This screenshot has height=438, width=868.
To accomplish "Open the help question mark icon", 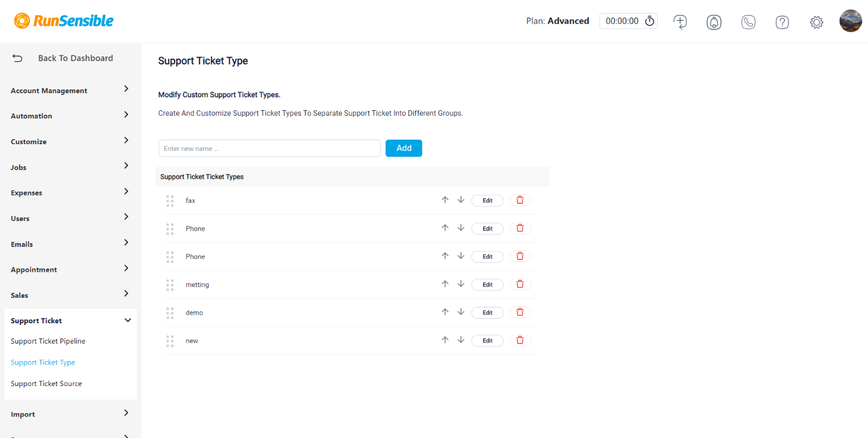I will coord(782,22).
